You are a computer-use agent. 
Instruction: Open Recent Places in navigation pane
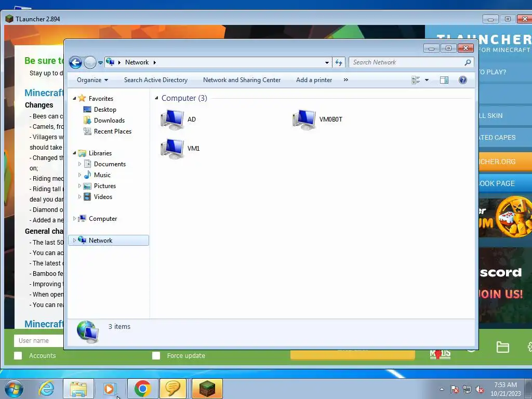pos(113,131)
